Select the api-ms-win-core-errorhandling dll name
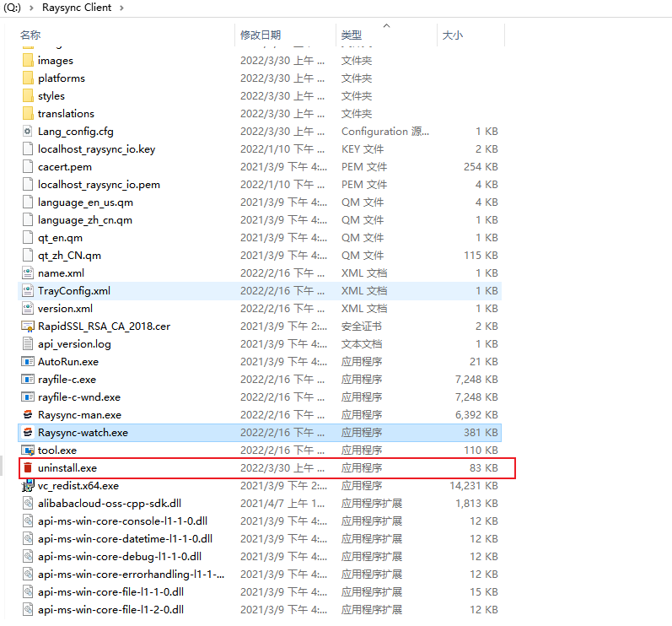 point(132,575)
